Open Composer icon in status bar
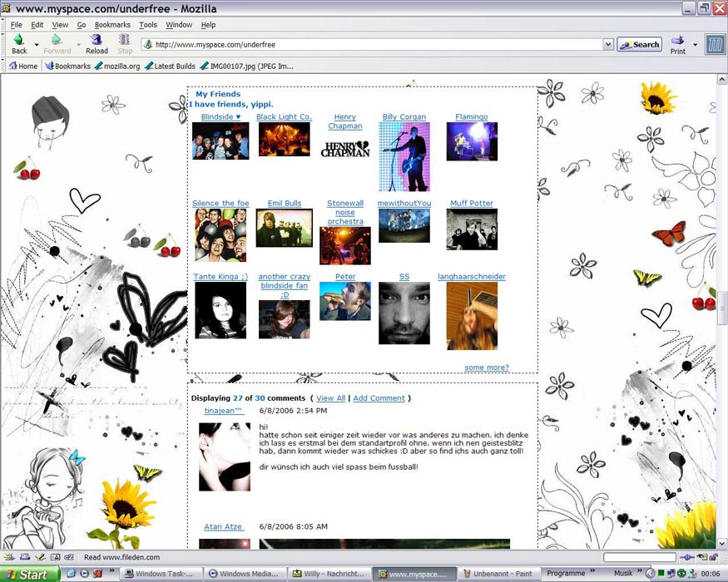Screen dimensions: 728x582 coord(41,557)
